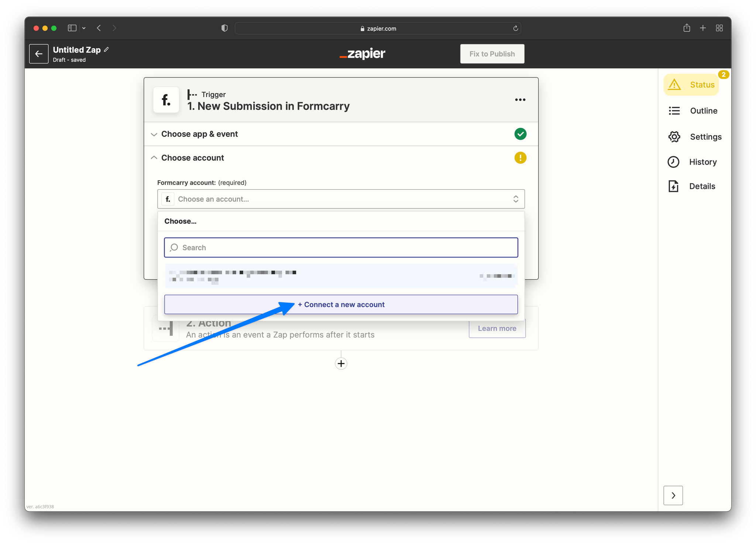Click the Untitled Zap title text

coord(77,50)
